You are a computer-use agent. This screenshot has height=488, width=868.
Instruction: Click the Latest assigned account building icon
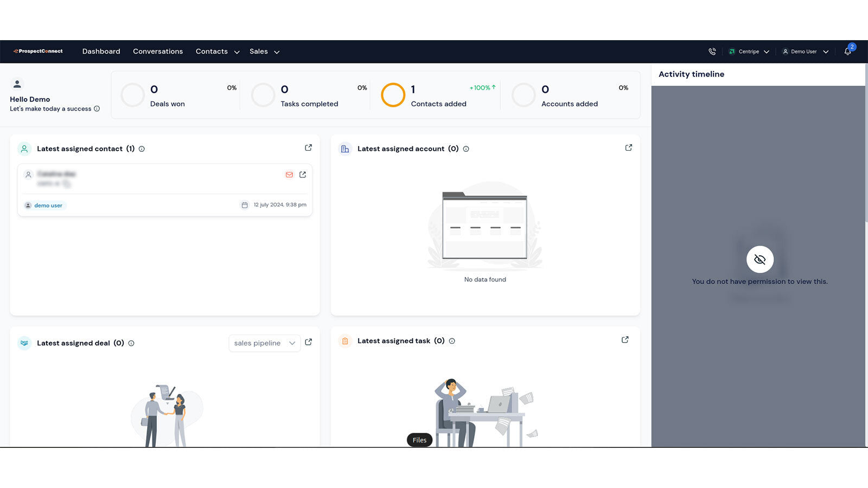pyautogui.click(x=345, y=149)
